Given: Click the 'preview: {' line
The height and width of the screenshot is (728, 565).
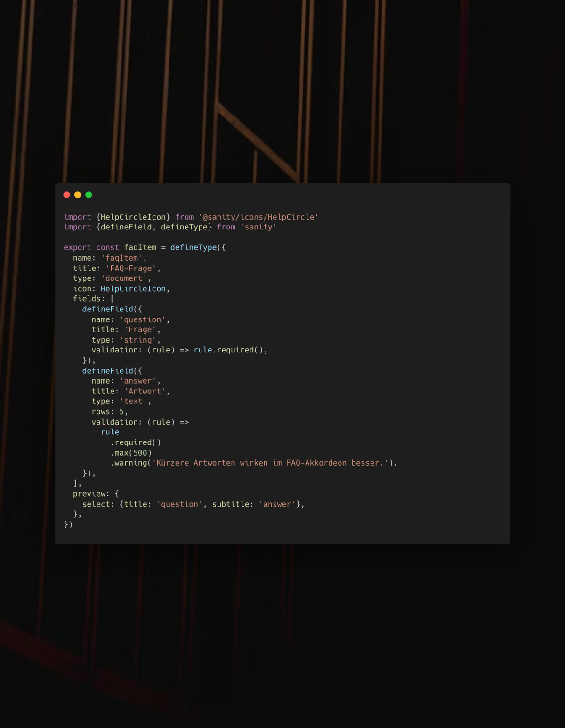Looking at the screenshot, I should (96, 494).
